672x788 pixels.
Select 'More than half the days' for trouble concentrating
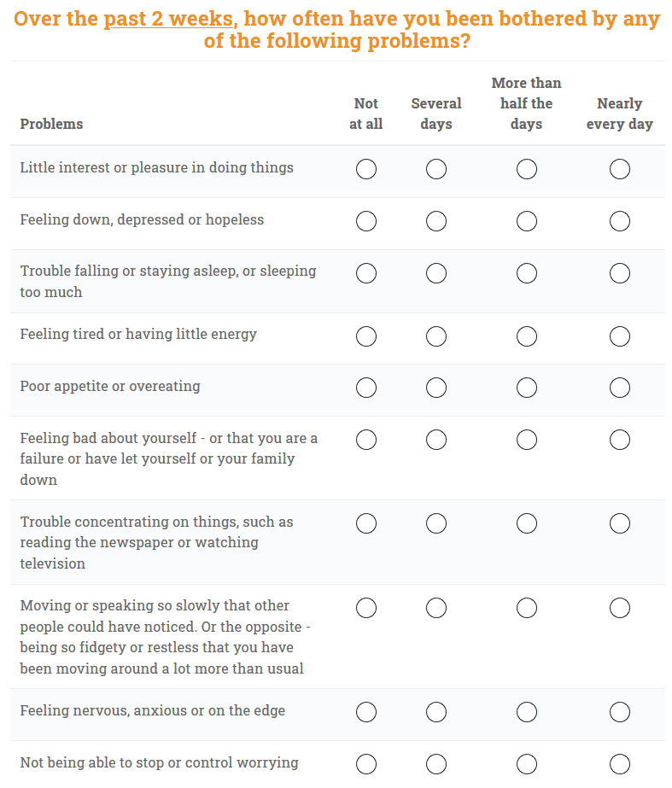tap(527, 523)
